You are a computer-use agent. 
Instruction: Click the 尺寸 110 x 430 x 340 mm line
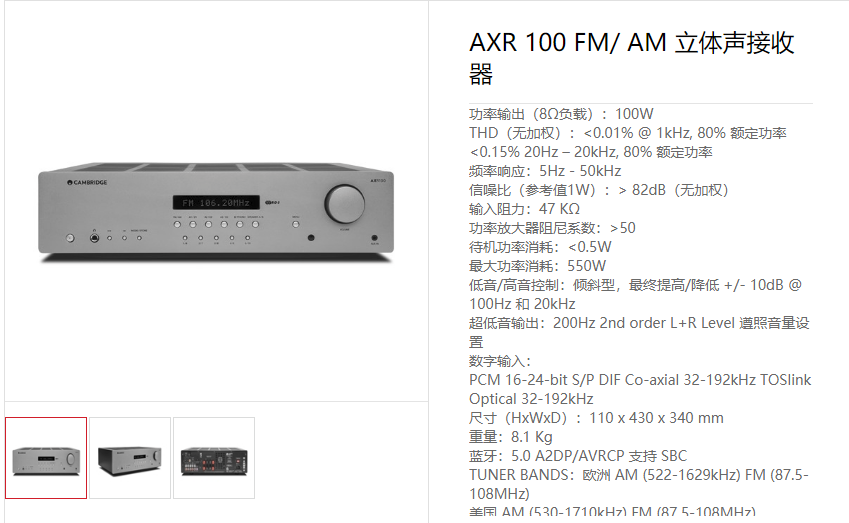point(596,418)
